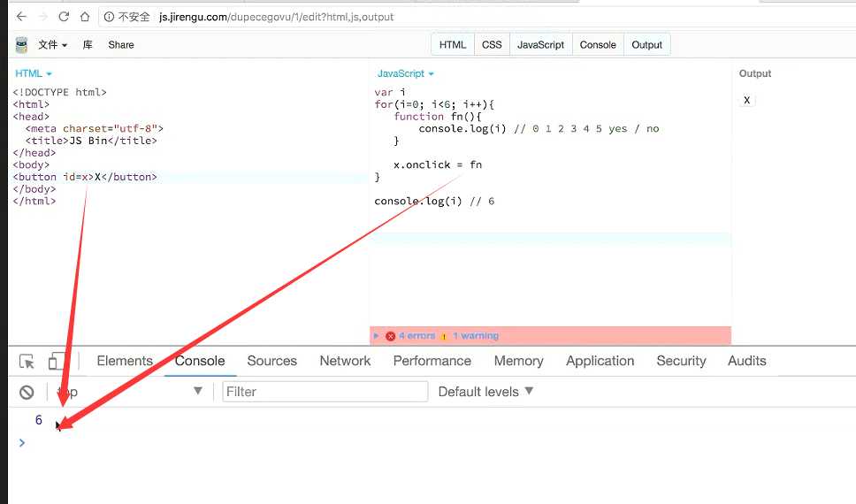Image resolution: width=856 pixels, height=504 pixels.
Task: Click the 'x.onclick = fn' code line
Action: [438, 165]
